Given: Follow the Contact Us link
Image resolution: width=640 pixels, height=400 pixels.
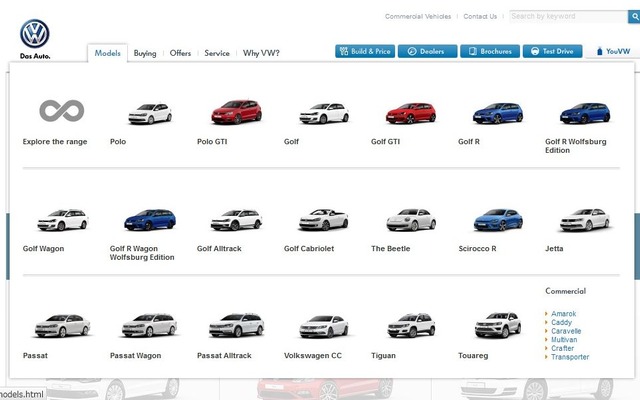Looking at the screenshot, I should tap(480, 16).
